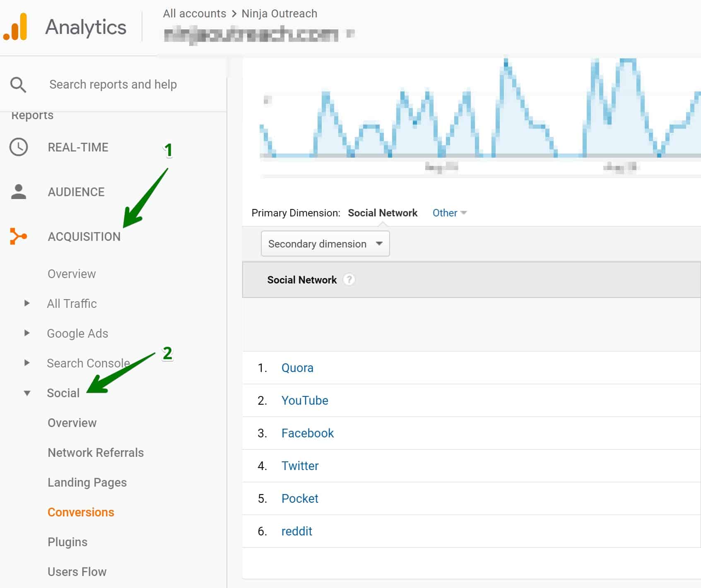Click the Facebook social network link

(307, 433)
